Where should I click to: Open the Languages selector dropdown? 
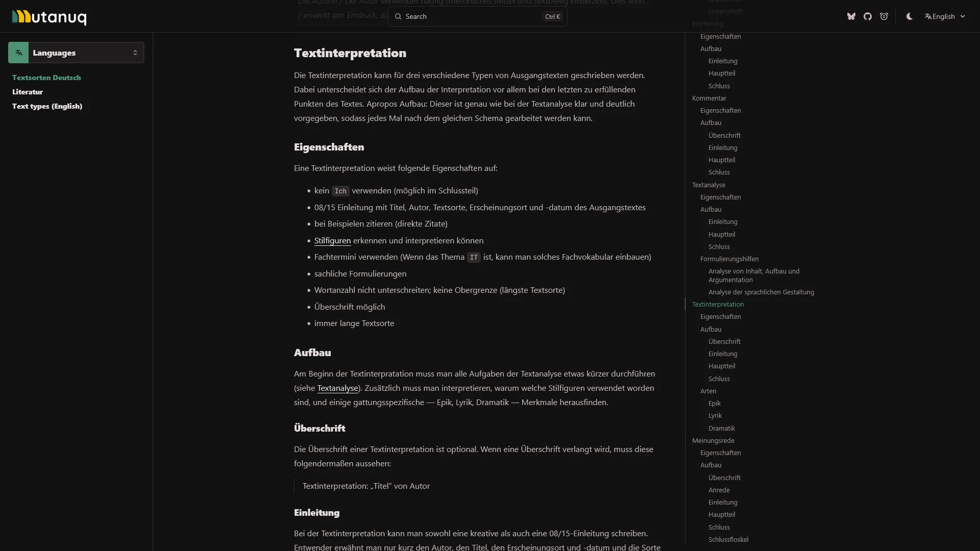pyautogui.click(x=76, y=53)
